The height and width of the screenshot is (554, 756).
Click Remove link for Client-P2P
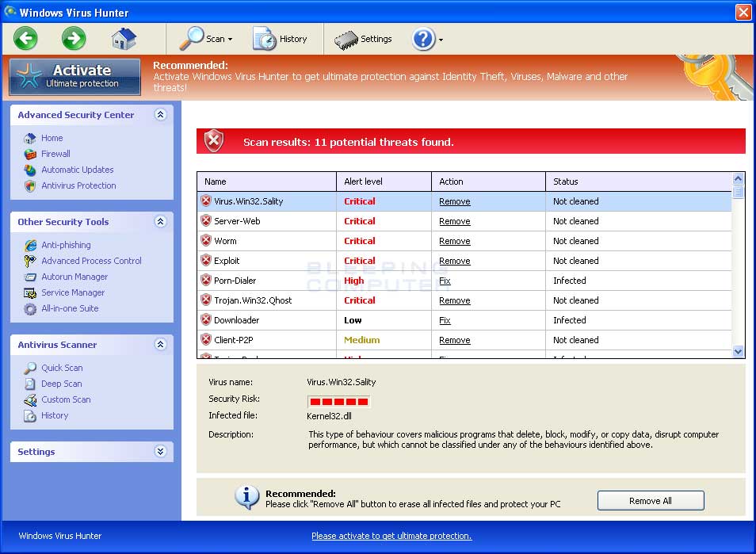(455, 340)
